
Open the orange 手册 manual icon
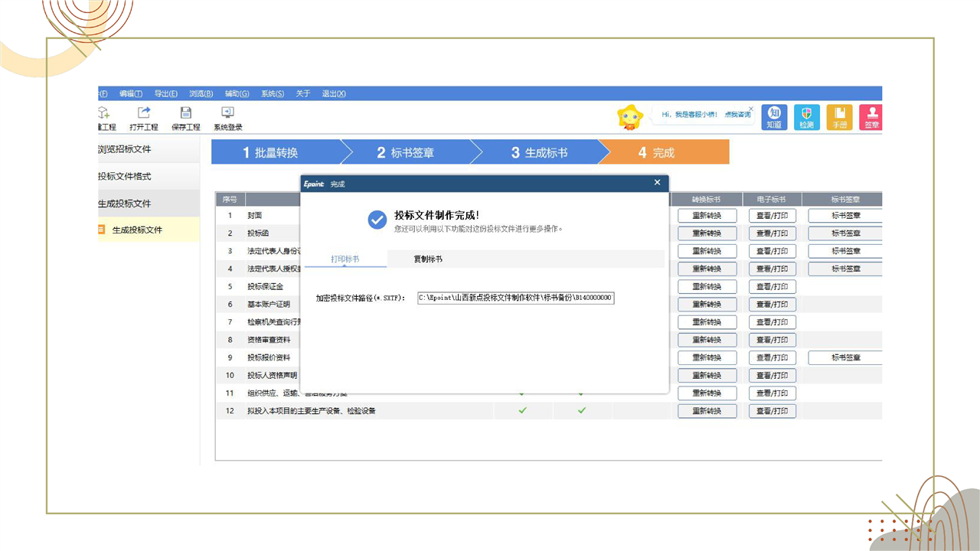point(839,116)
